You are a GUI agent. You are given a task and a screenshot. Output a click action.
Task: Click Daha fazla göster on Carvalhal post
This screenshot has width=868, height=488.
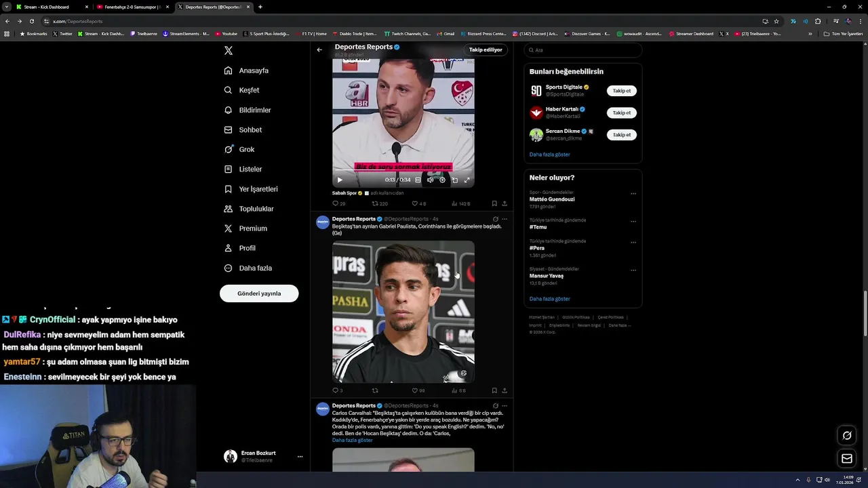[x=352, y=440]
